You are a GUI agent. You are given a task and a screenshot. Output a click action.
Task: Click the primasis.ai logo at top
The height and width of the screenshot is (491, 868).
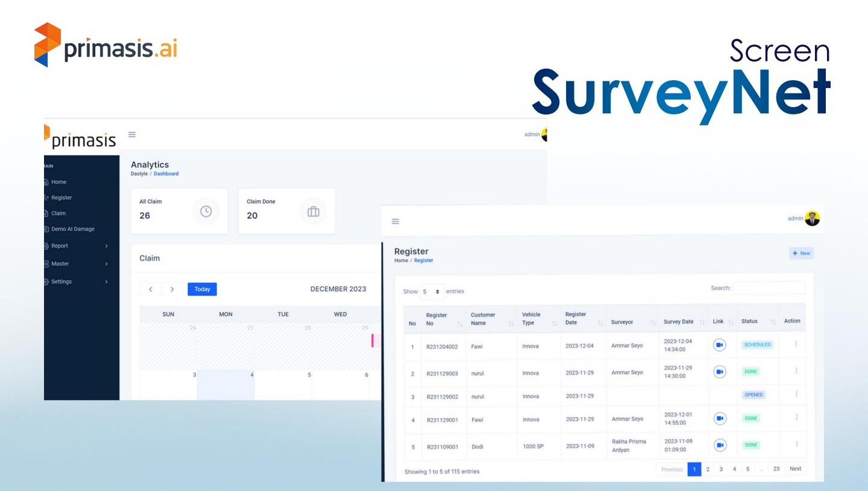point(106,45)
